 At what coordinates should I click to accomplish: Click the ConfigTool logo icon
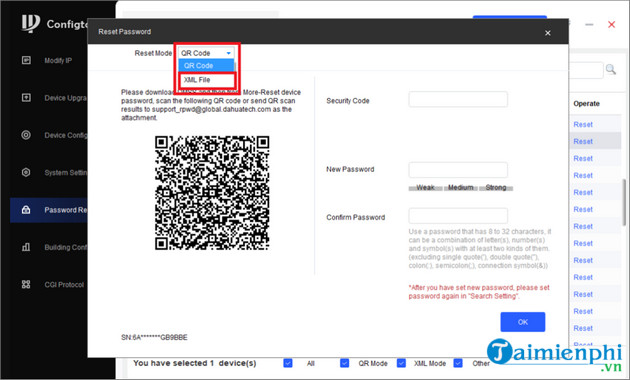31,23
